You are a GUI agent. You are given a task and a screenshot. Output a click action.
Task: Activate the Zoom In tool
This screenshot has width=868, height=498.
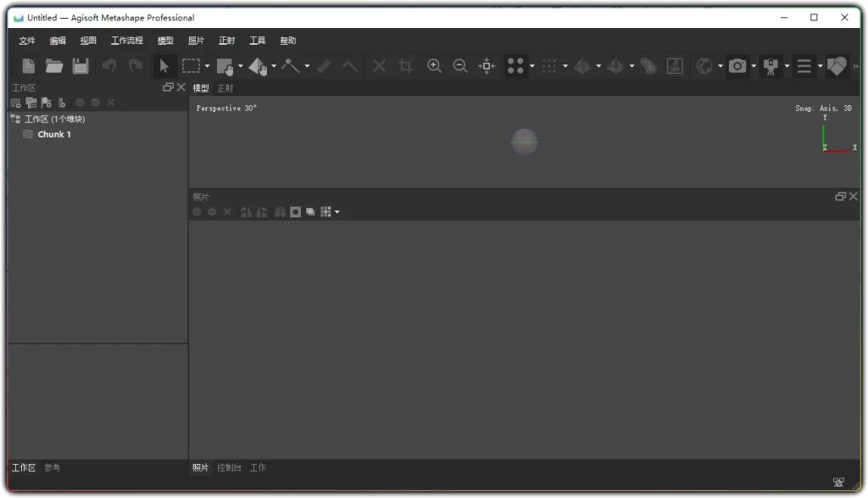point(434,65)
